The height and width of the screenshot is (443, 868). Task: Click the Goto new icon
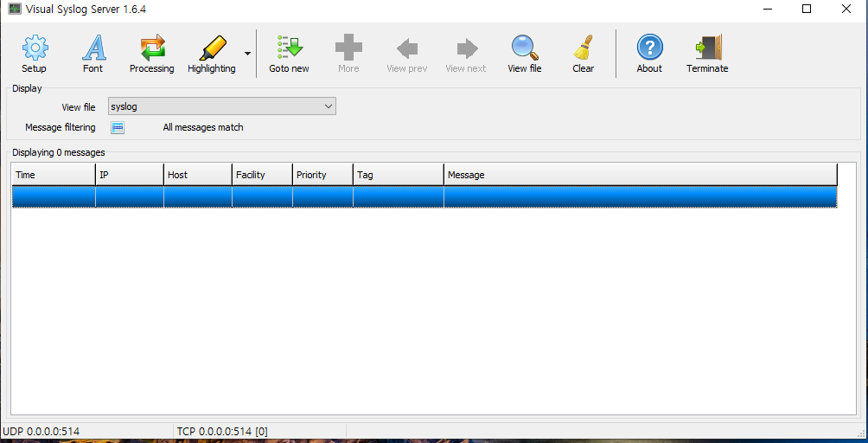point(289,48)
